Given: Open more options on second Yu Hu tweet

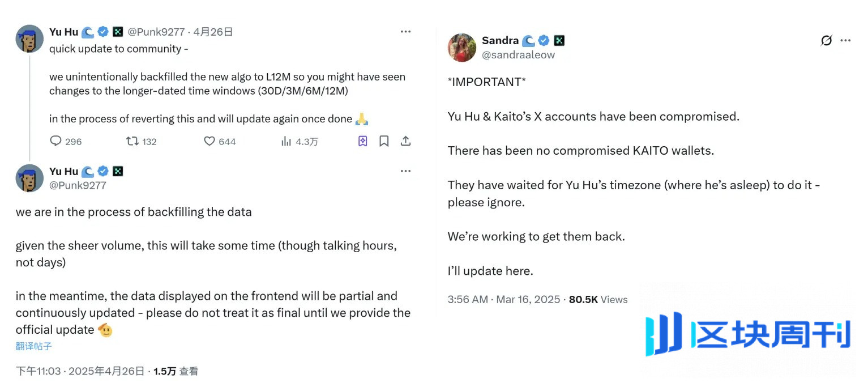Looking at the screenshot, I should point(405,171).
